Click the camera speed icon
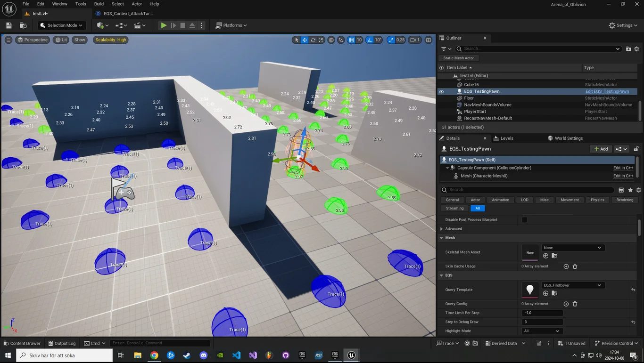This screenshot has width=644, height=363. tap(413, 40)
